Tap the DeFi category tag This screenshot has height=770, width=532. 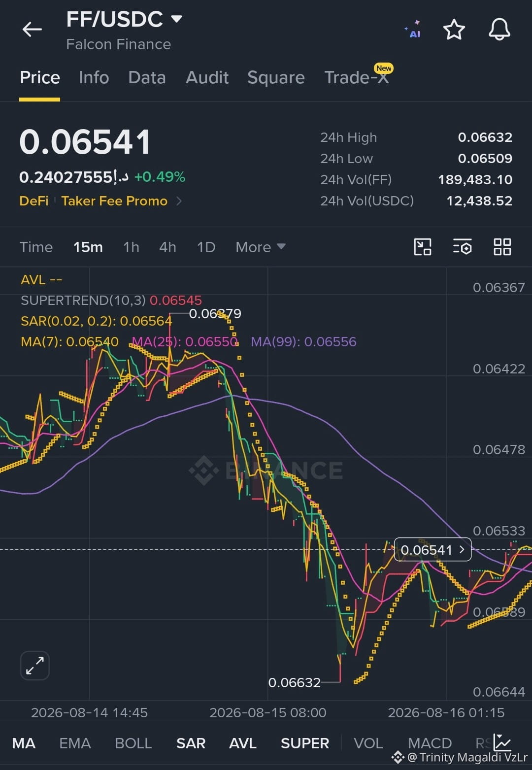(x=34, y=201)
